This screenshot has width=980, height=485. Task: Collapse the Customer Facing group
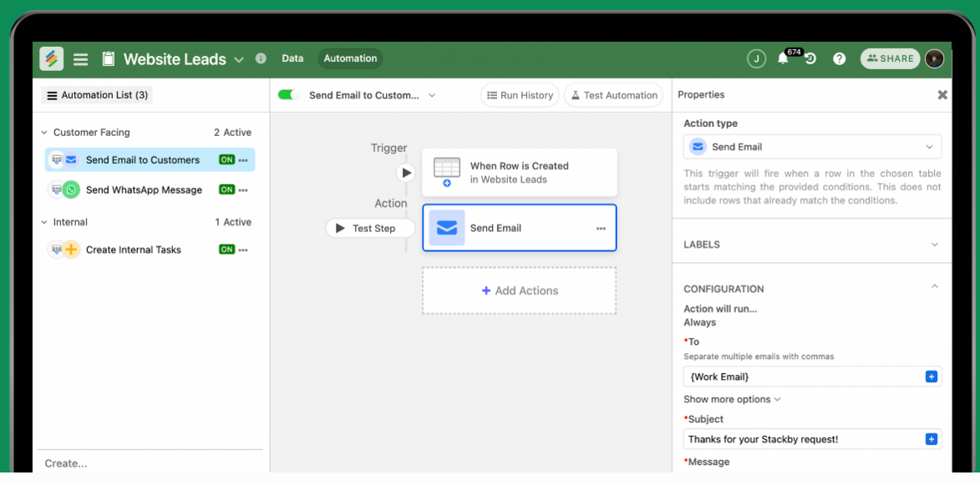43,133
